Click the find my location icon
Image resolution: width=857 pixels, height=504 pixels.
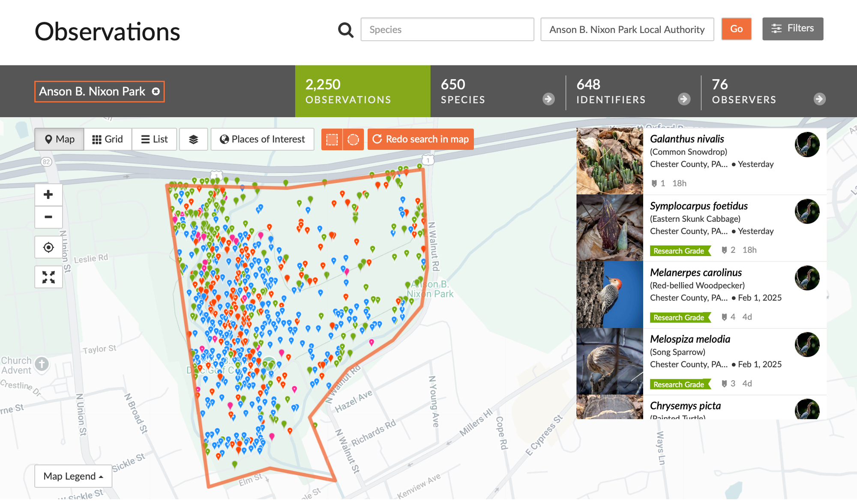pyautogui.click(x=48, y=248)
